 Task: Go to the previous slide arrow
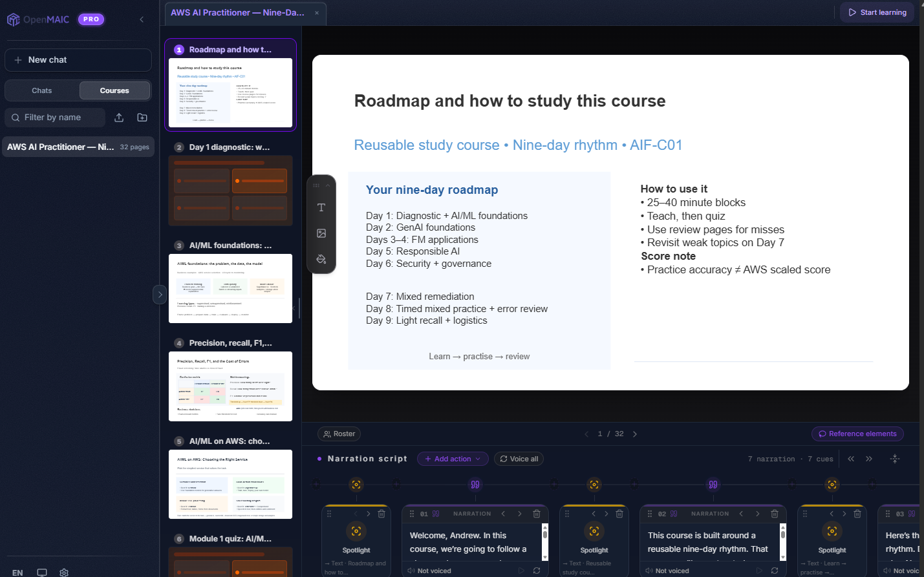[x=586, y=434]
